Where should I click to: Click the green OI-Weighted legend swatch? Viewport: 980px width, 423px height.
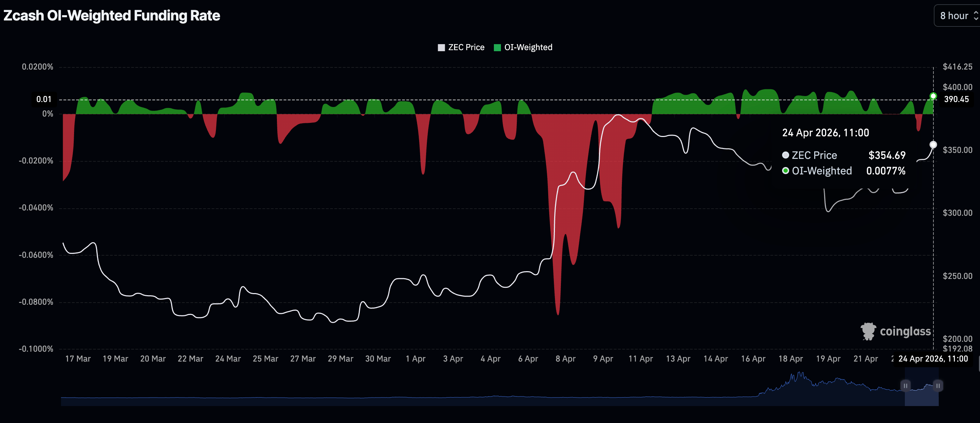(497, 48)
